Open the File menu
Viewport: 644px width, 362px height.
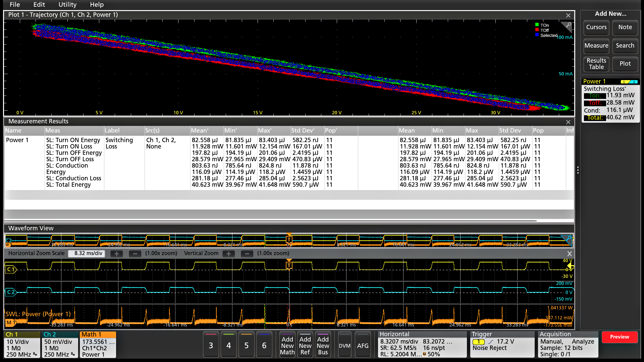click(14, 5)
